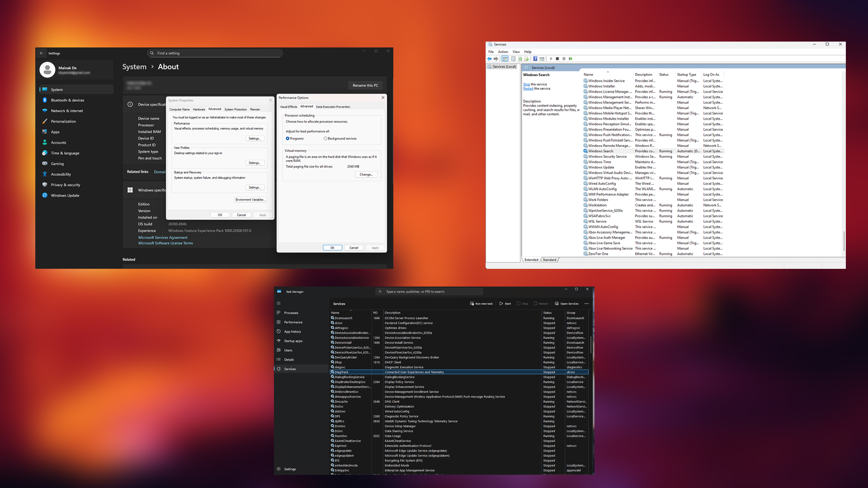
Task: Click Start button in Task Manager toolbar
Action: click(x=505, y=304)
